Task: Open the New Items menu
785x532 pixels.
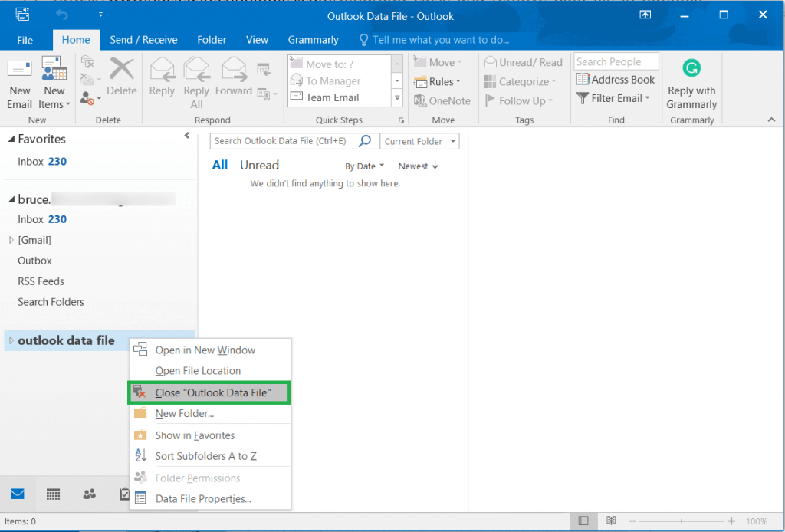Action: click(54, 83)
